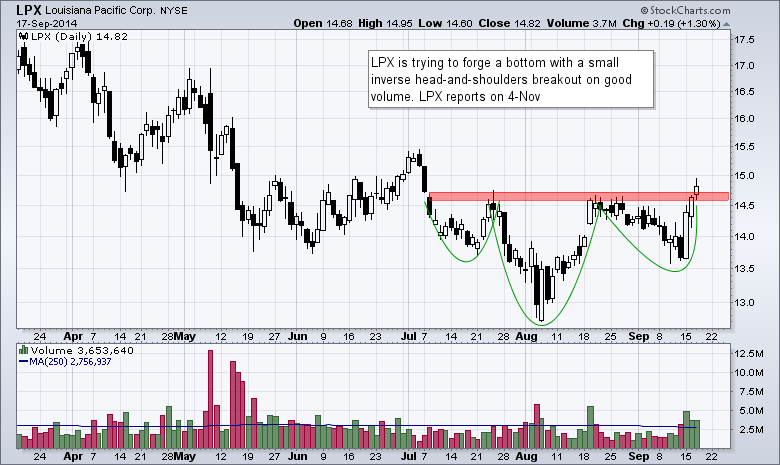This screenshot has height=465, width=780.
Task: Click the blue MA(250) legend line marker
Action: click(23, 362)
